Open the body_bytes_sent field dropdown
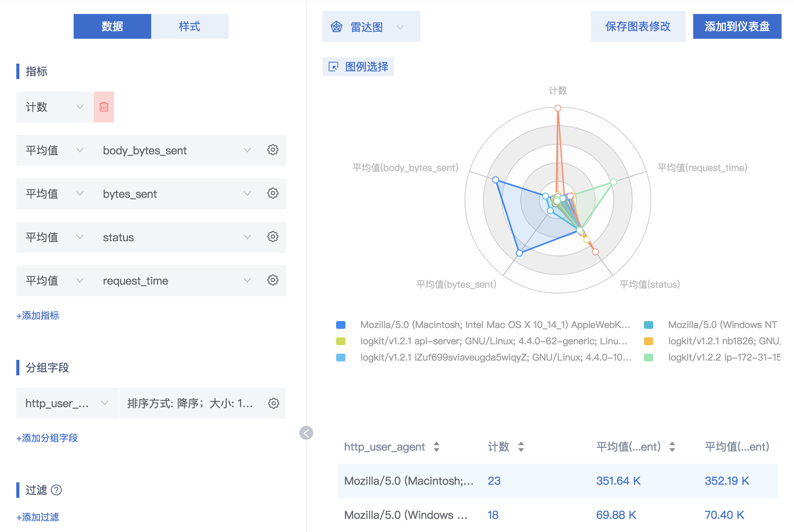 coord(177,150)
